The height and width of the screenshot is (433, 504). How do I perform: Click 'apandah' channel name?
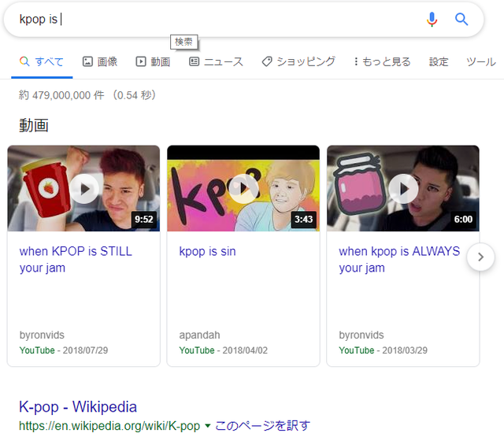[x=199, y=335]
